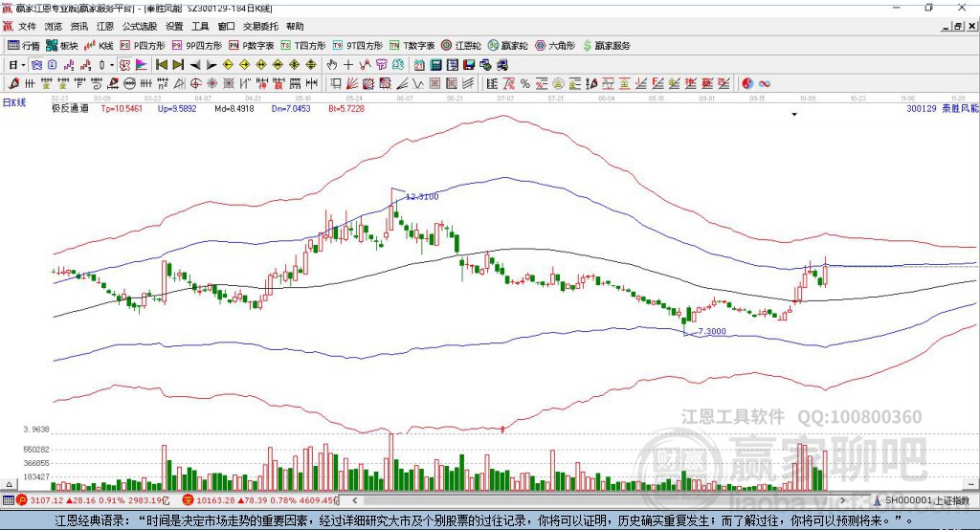Select the Gann fan lines tool
This screenshot has width=980, height=530.
[x=351, y=83]
